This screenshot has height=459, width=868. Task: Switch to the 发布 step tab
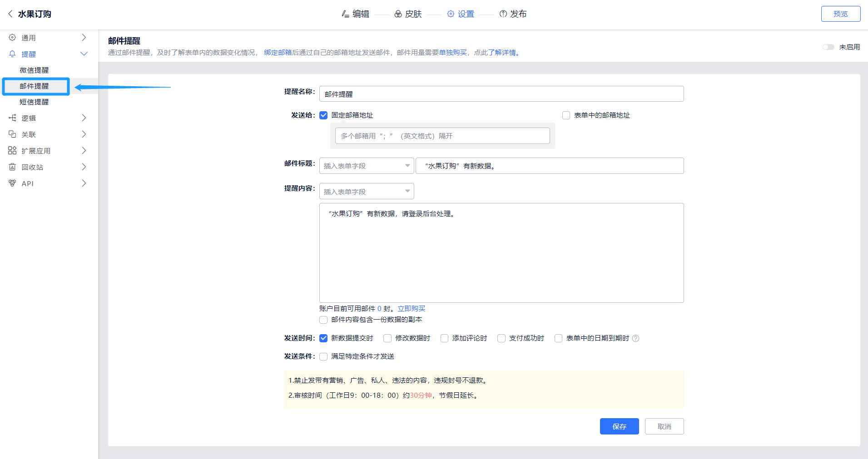[x=513, y=14]
